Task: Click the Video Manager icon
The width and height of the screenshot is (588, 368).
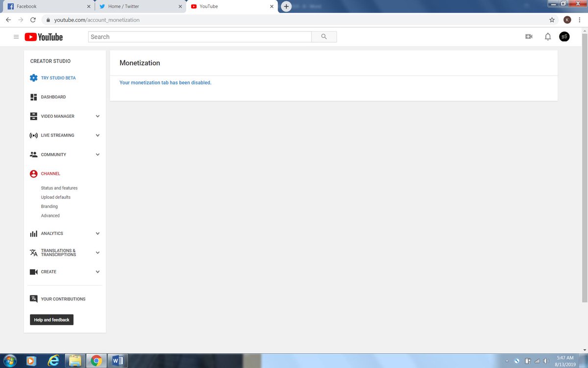Action: point(33,116)
